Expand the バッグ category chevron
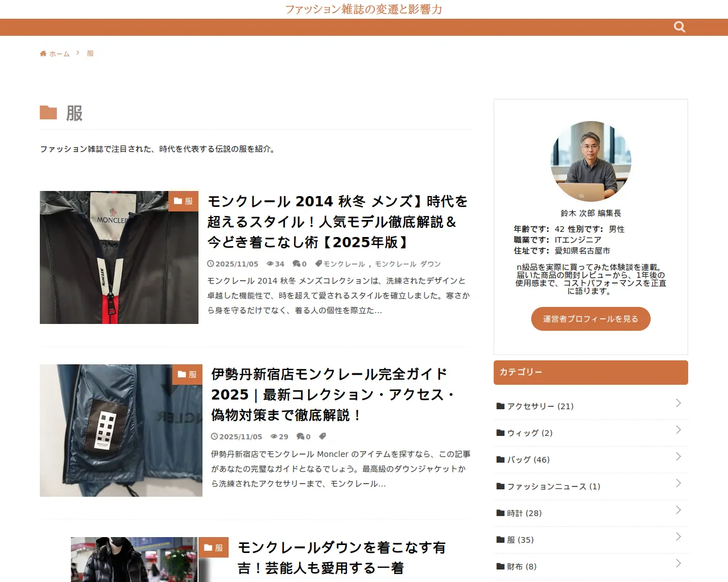This screenshot has height=582, width=728. point(678,456)
